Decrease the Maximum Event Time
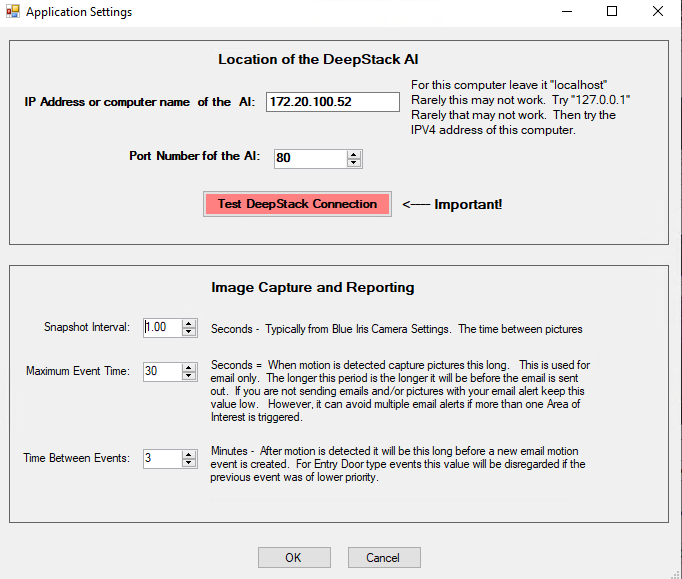Image resolution: width=682 pixels, height=579 pixels. coord(189,376)
